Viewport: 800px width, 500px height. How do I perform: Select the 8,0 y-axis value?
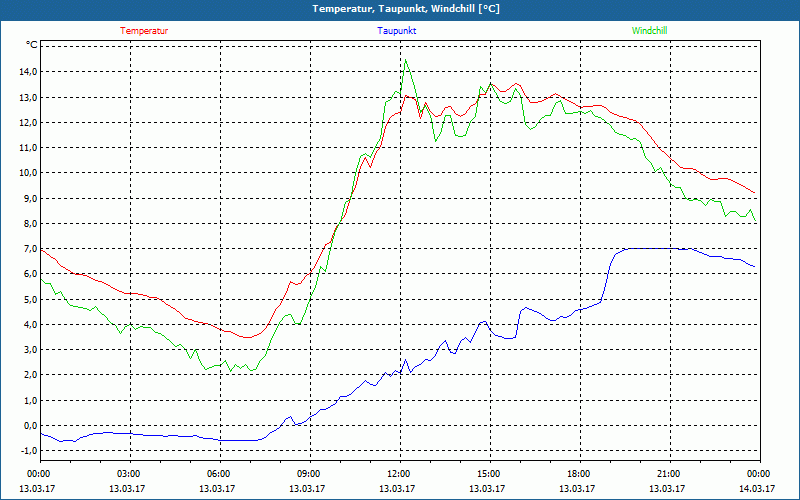click(30, 223)
